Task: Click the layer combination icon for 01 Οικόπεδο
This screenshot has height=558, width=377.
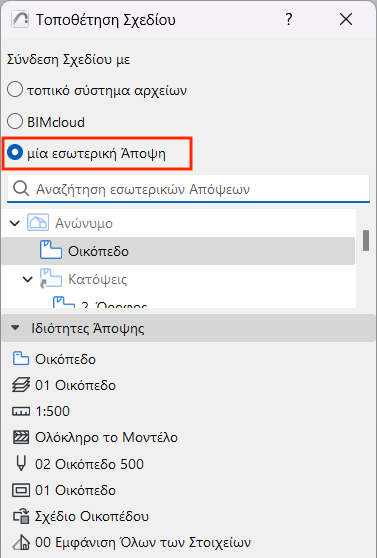Action: 21,385
